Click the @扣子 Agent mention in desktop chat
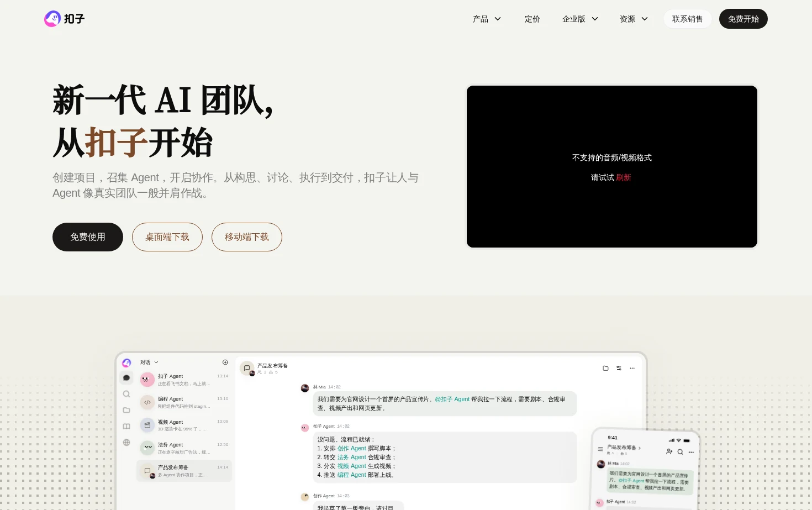 pos(452,399)
